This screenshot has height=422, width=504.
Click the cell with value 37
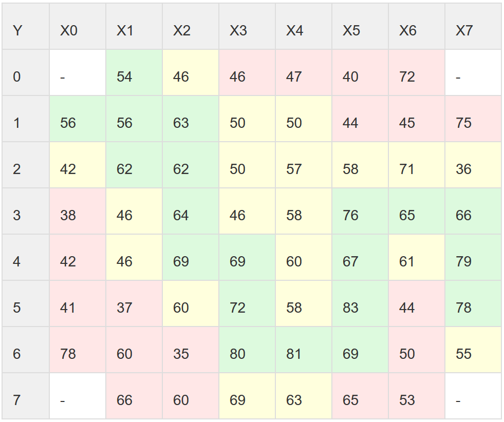tap(134, 303)
